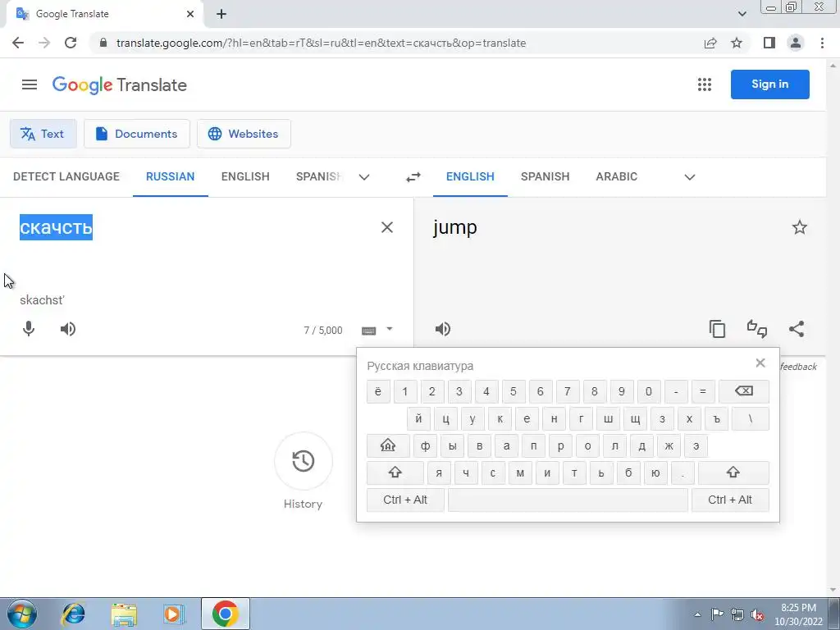The width and height of the screenshot is (840, 630).
Task: Toggle the virtual keyboard icon
Action: point(368,331)
